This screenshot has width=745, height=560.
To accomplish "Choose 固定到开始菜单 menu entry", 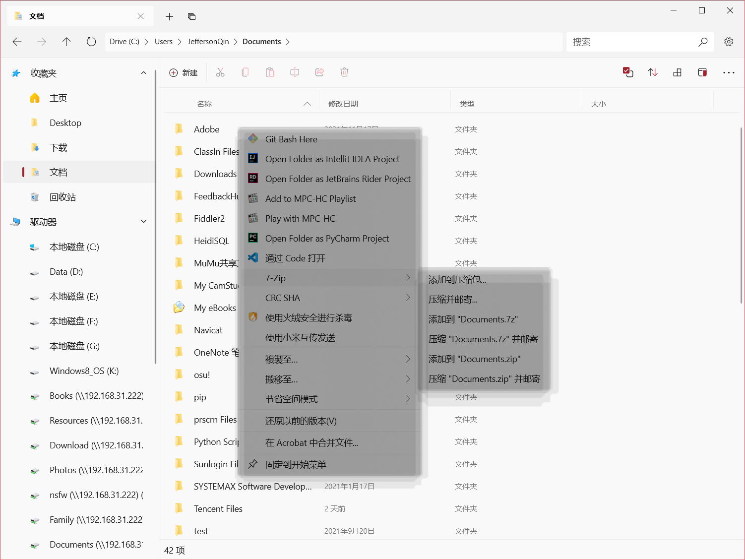I will pos(329,465).
